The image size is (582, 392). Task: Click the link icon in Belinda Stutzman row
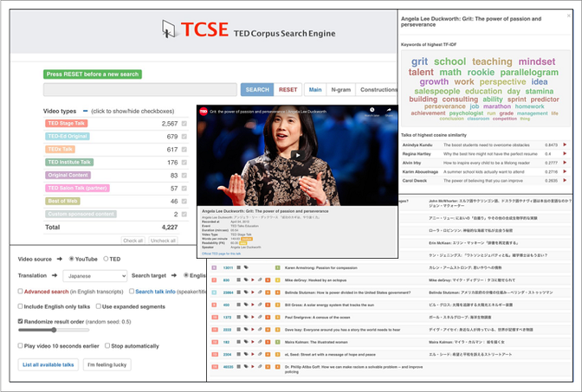pos(260,292)
